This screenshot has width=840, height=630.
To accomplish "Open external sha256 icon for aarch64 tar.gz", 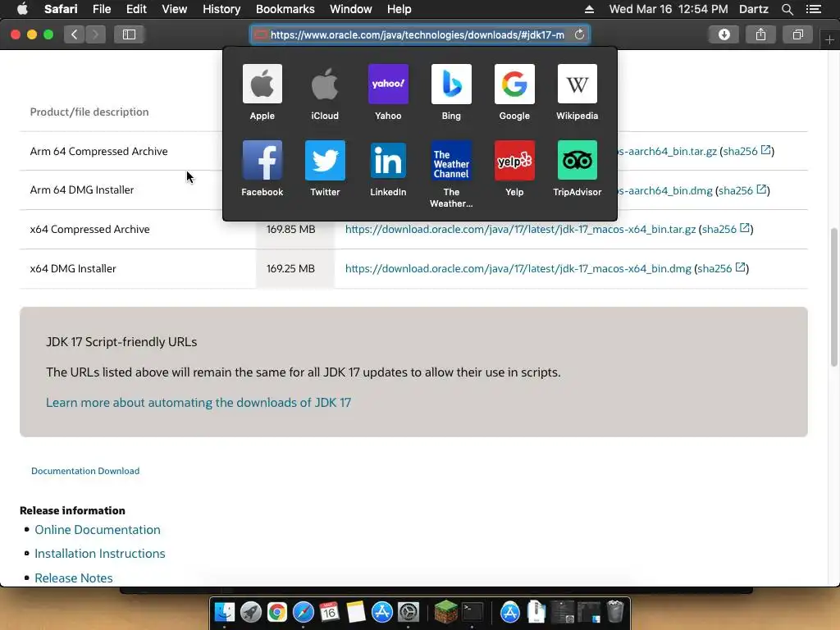I will coord(766,150).
